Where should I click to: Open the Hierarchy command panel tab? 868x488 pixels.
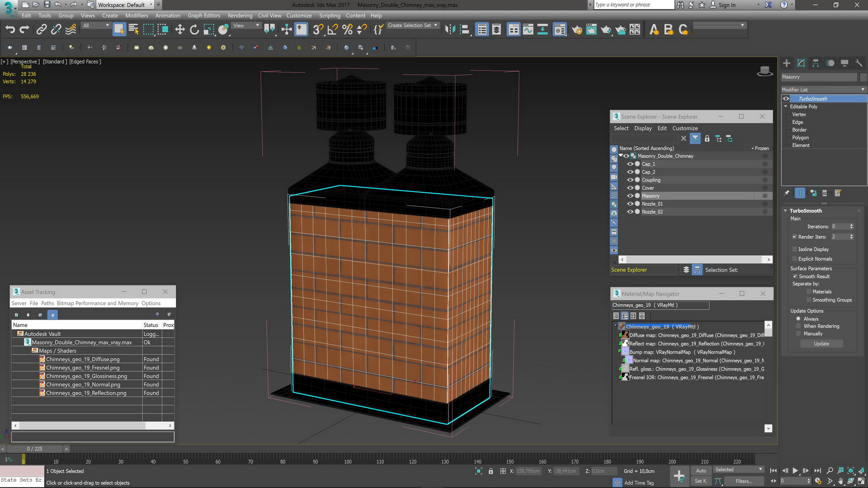816,63
